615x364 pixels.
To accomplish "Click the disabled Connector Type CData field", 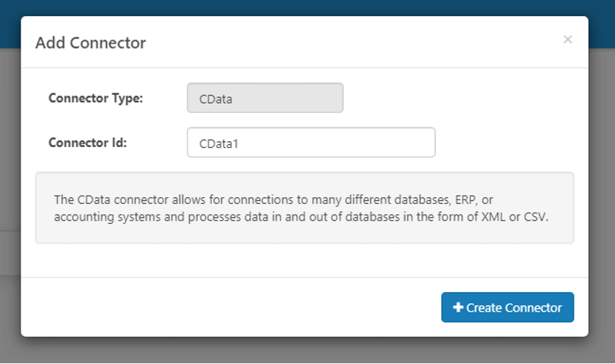I will (x=265, y=98).
